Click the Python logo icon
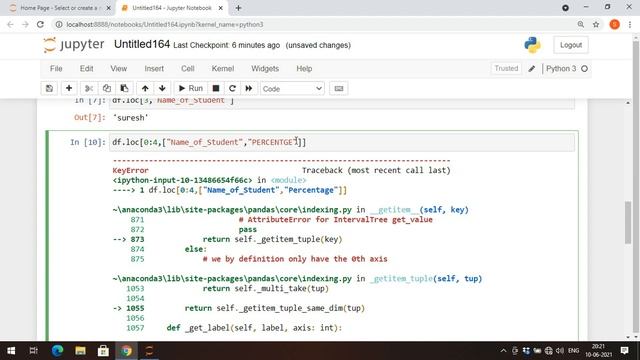The height and width of the screenshot is (360, 640). [x=533, y=45]
